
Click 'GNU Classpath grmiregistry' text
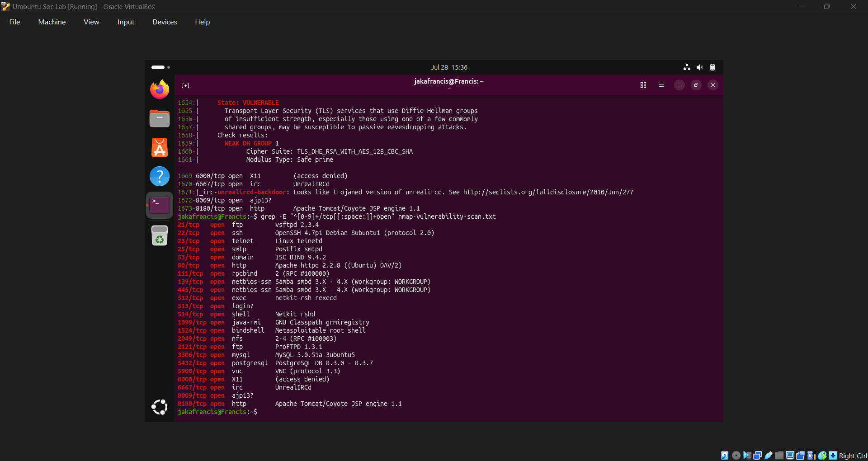click(x=322, y=322)
